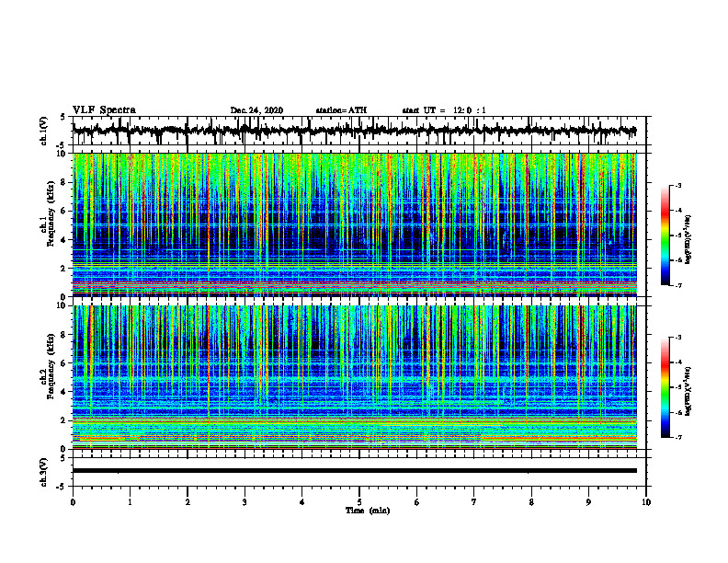The image size is (728, 563).
Task: Click the ch.2 spectrogram color scale bar
Action: (665, 387)
